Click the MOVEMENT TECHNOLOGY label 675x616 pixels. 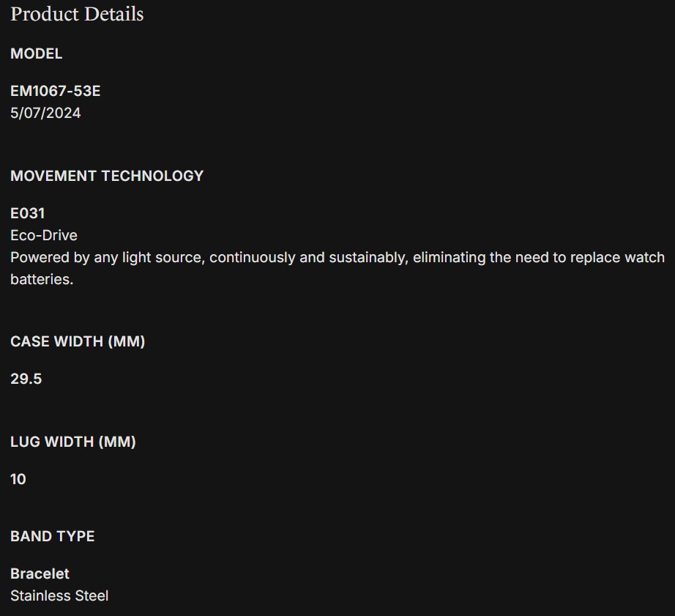tap(107, 176)
